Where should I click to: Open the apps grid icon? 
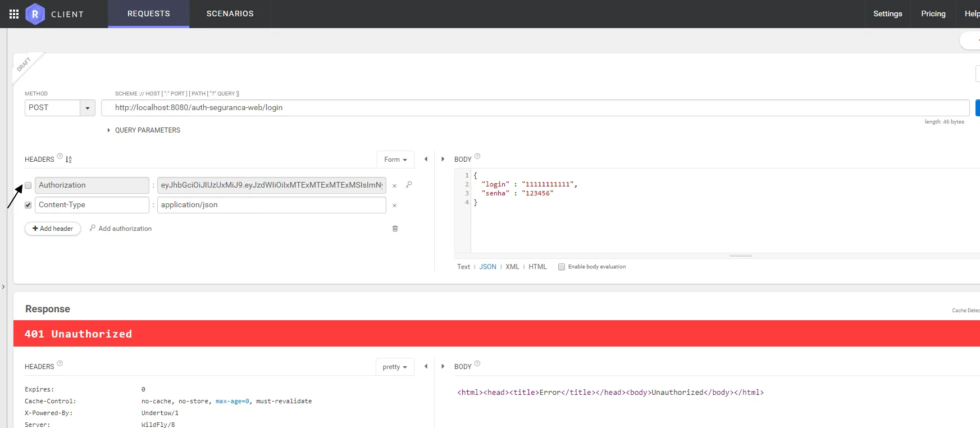click(14, 14)
